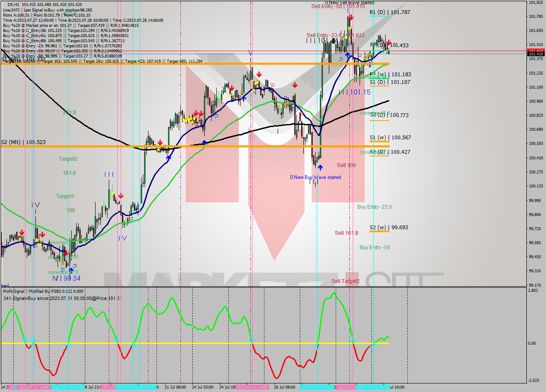Click the 2.802 oscillator scale value

pos(534,290)
